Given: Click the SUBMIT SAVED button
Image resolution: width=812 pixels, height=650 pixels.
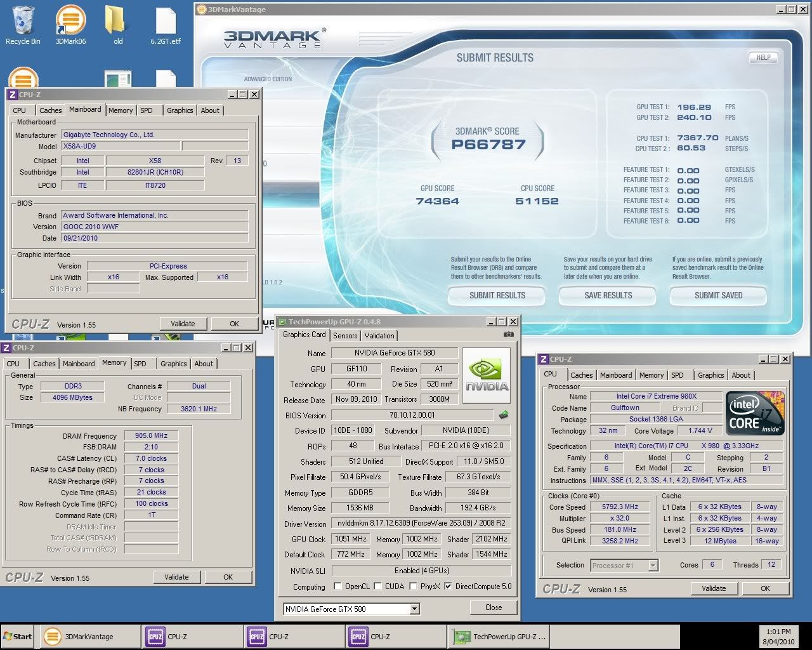Looking at the screenshot, I should [x=718, y=295].
